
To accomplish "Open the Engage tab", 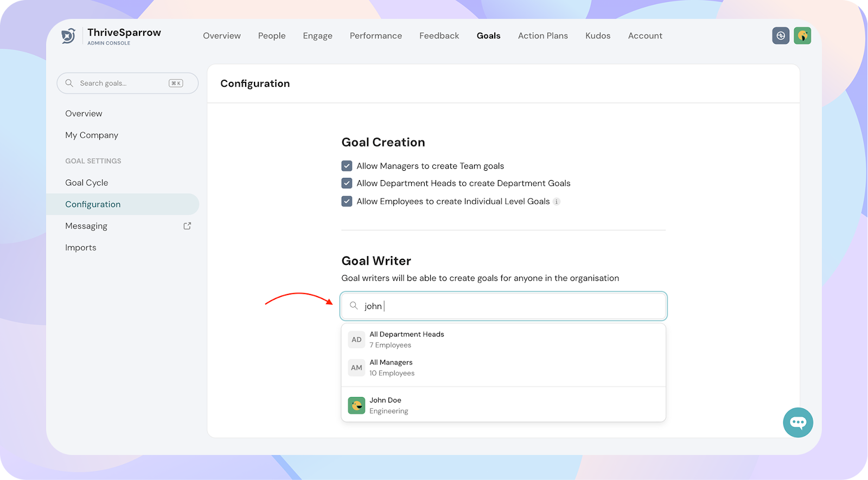I will point(318,36).
